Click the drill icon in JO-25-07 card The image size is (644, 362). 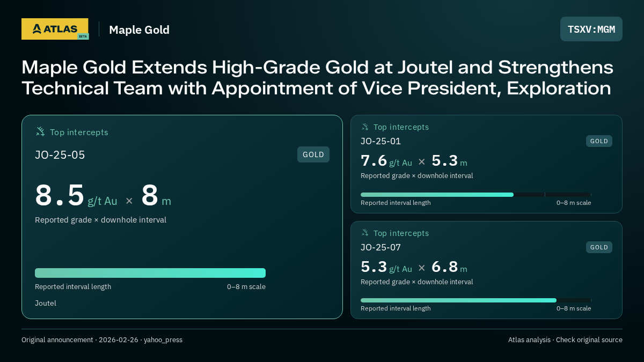coord(365,233)
